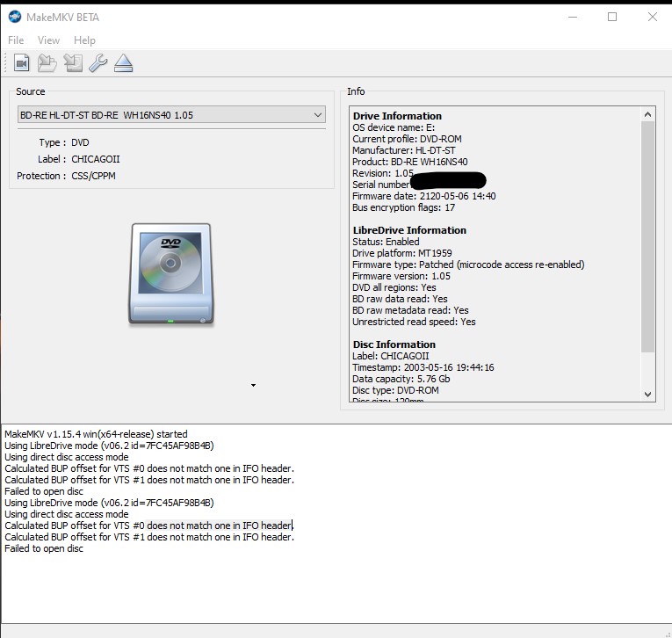Expand the source drive dropdown
This screenshot has width=672, height=638.
click(171, 115)
